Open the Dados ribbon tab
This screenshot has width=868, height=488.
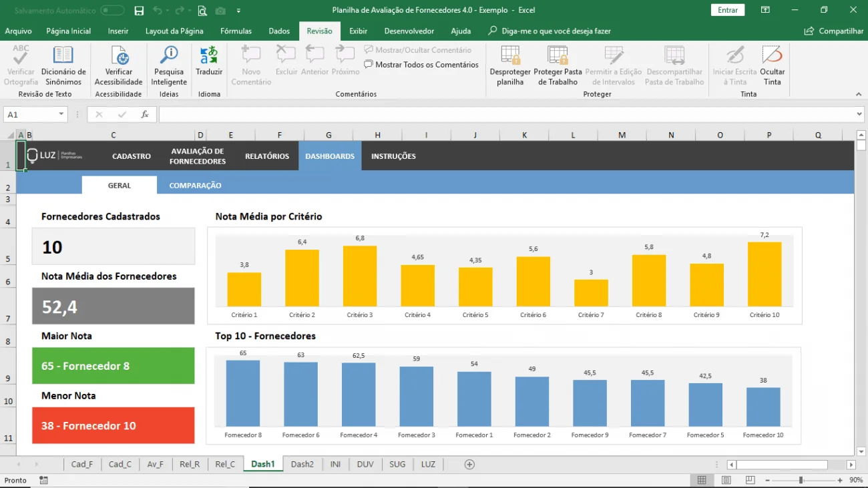click(279, 31)
